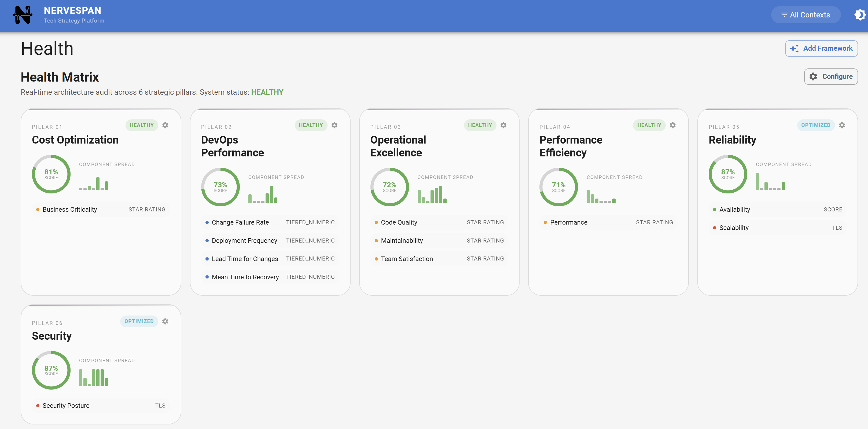Open settings gear on Reliability pillar

pyautogui.click(x=842, y=125)
